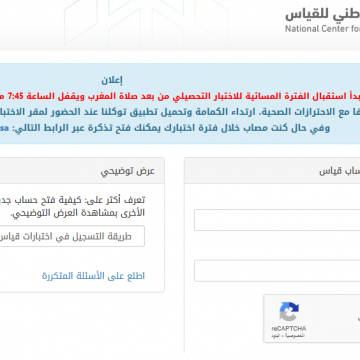Click the 'reCAPTCHA' text label
This screenshot has width=360, height=360.
pos(289,328)
